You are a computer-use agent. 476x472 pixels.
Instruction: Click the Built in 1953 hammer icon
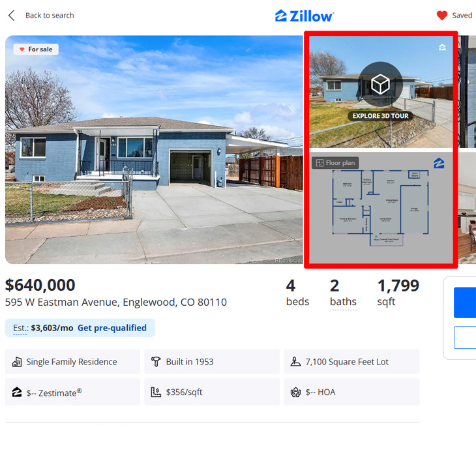[156, 362]
